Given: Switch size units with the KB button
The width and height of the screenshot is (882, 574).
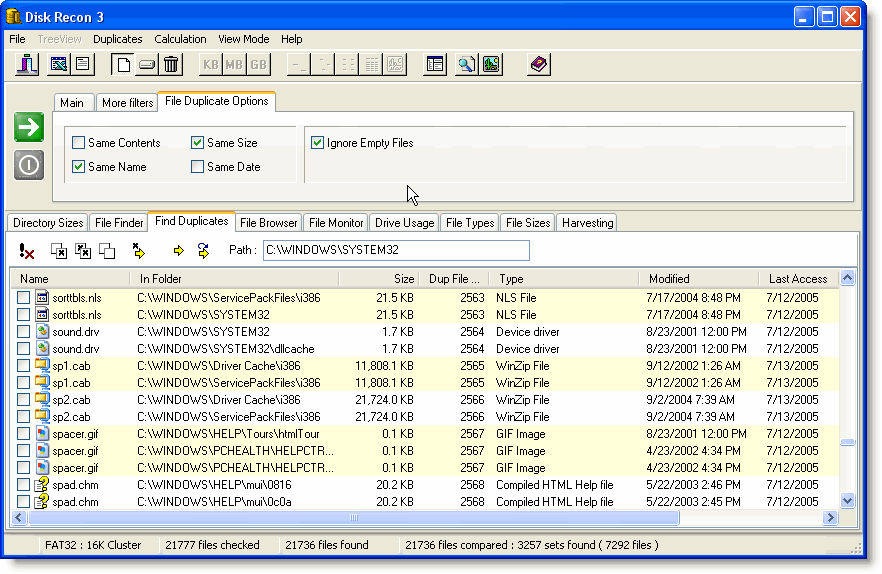Looking at the screenshot, I should [211, 64].
